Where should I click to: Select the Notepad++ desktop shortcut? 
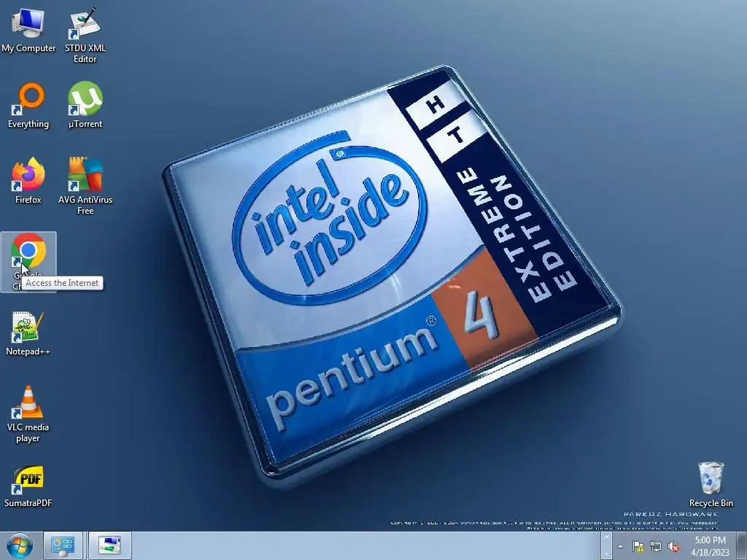(x=28, y=333)
